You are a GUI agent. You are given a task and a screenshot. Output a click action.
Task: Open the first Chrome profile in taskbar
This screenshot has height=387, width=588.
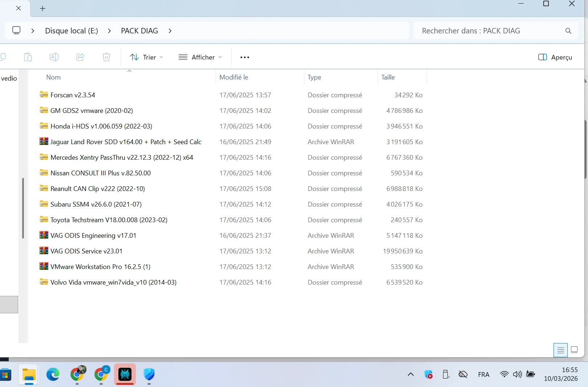tap(77, 374)
